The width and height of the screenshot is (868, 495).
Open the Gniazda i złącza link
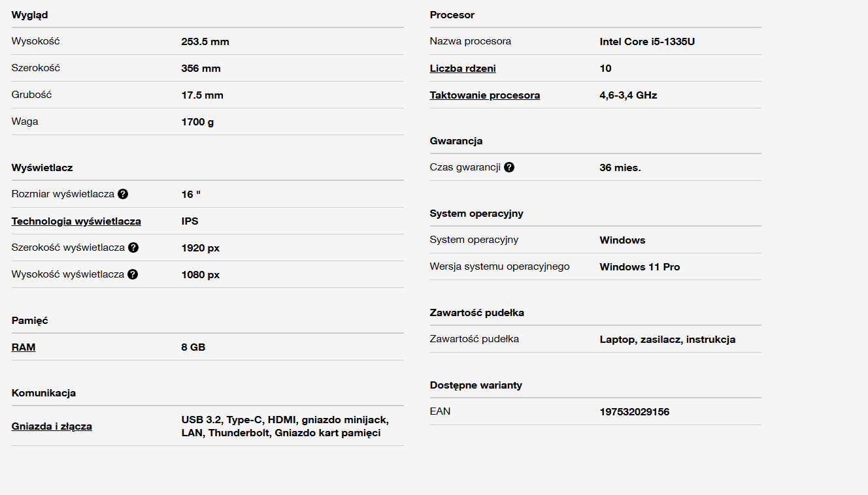[x=52, y=426]
